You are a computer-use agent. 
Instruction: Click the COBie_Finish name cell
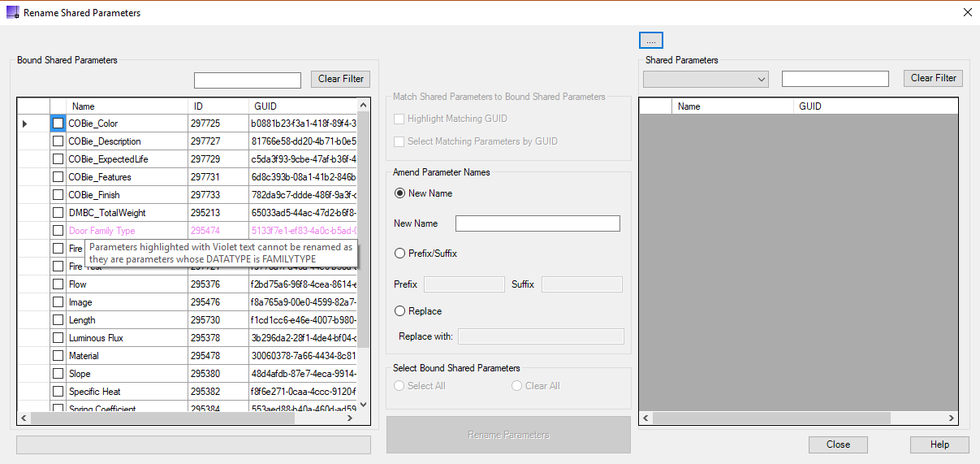[x=127, y=195]
